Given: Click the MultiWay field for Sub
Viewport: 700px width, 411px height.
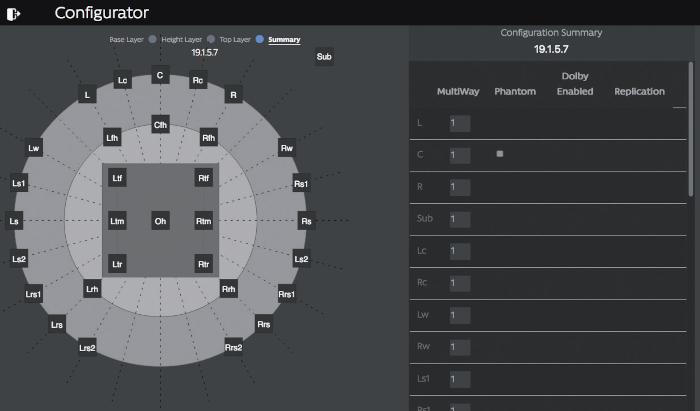Looking at the screenshot, I should [459, 219].
